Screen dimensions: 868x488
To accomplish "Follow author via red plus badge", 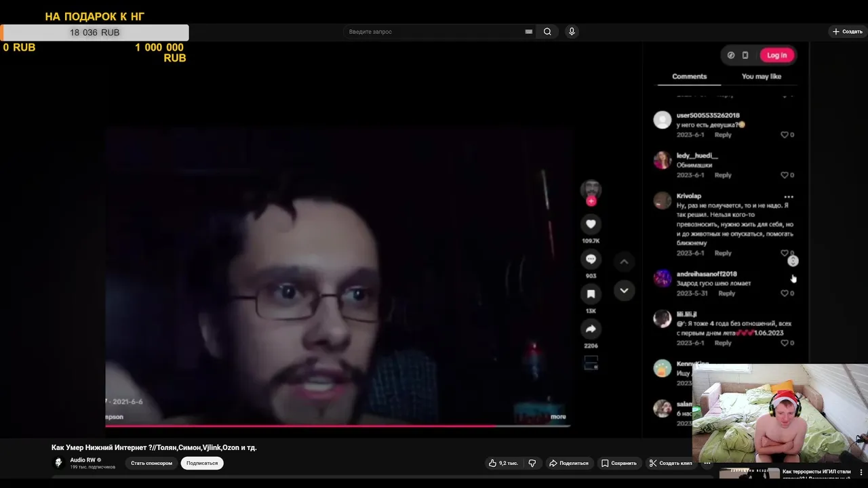I will (591, 201).
